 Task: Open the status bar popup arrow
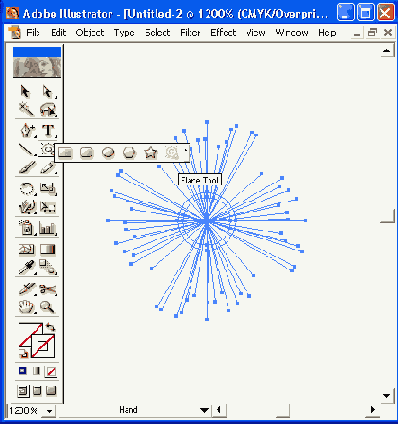coord(204,410)
